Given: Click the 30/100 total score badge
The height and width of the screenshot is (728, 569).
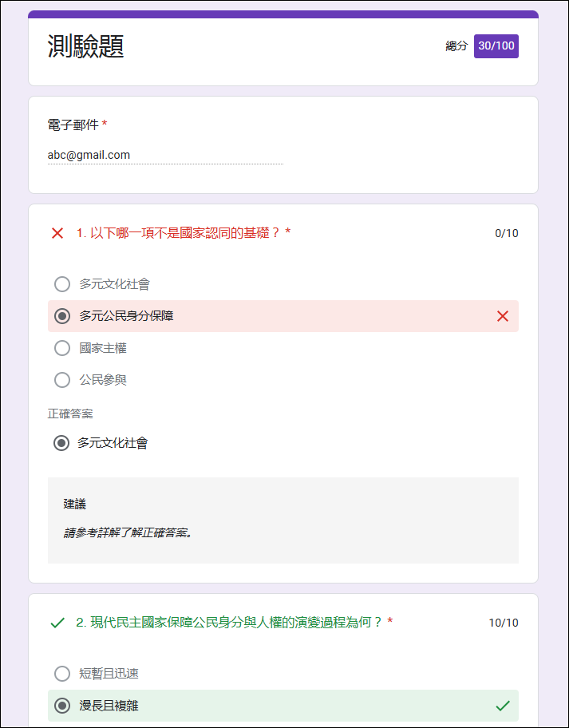Looking at the screenshot, I should 496,46.
